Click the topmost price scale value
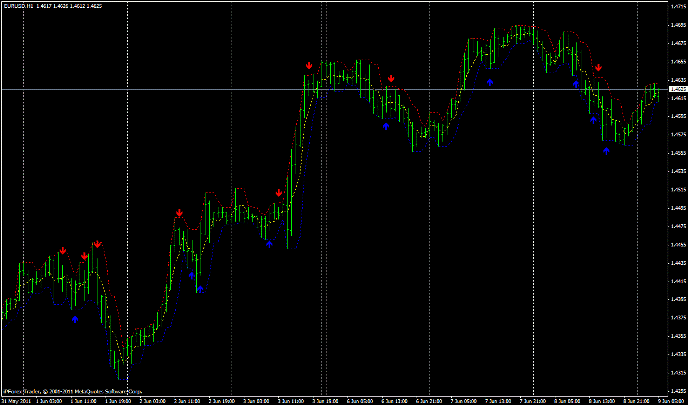Screen dimensions: 688x405 coord(676,7)
